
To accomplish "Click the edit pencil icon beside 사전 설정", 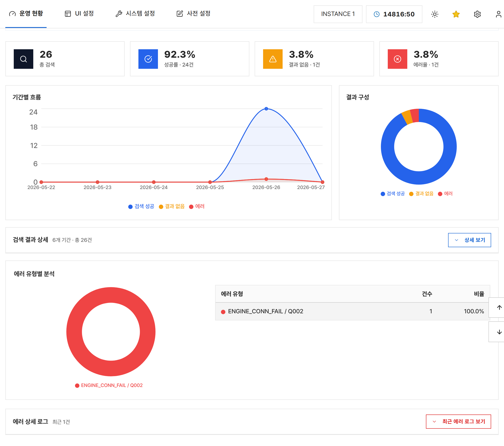I will click(x=180, y=14).
